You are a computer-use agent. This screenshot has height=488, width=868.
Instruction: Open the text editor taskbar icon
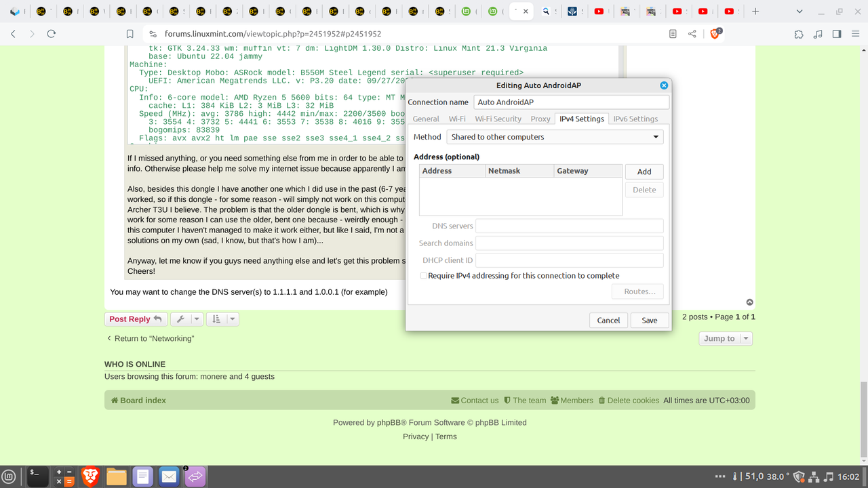click(142, 477)
